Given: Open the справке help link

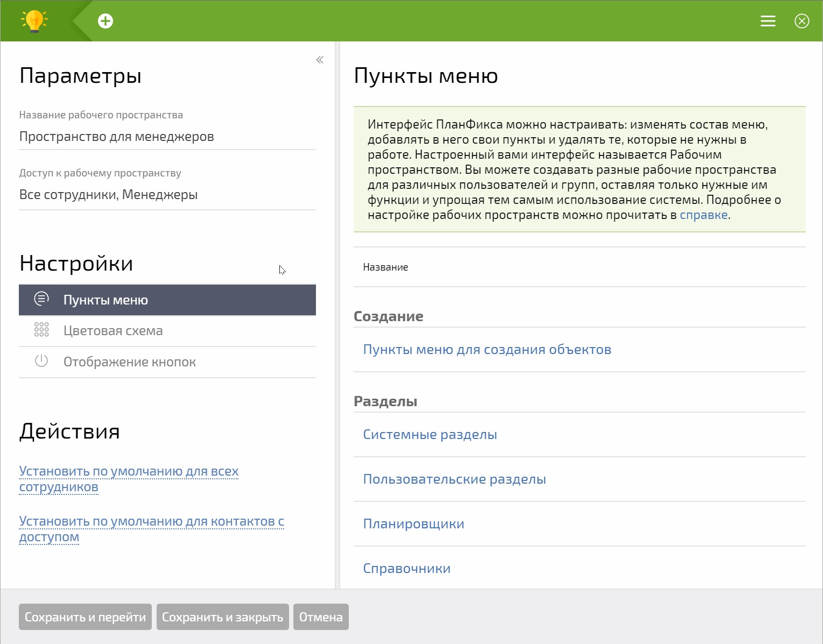Looking at the screenshot, I should (x=704, y=215).
